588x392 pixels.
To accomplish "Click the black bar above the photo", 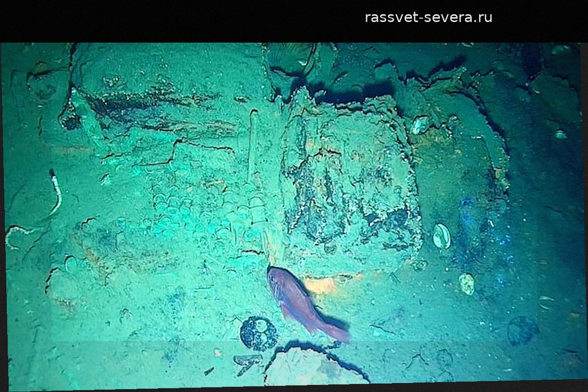I will [196, 20].
